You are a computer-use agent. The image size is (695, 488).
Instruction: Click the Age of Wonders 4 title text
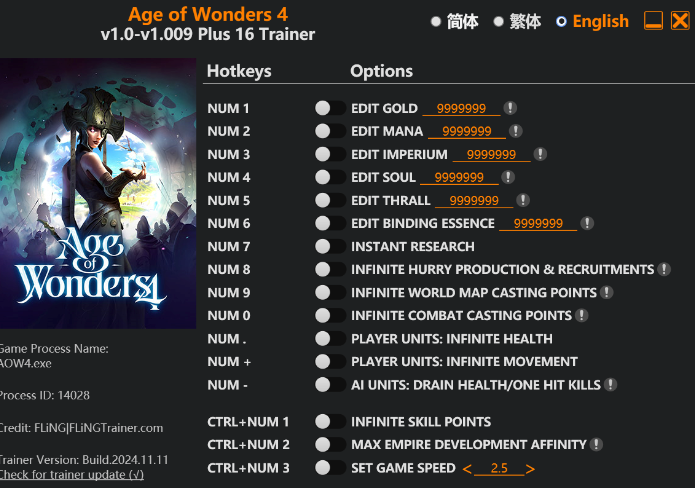[x=208, y=14]
